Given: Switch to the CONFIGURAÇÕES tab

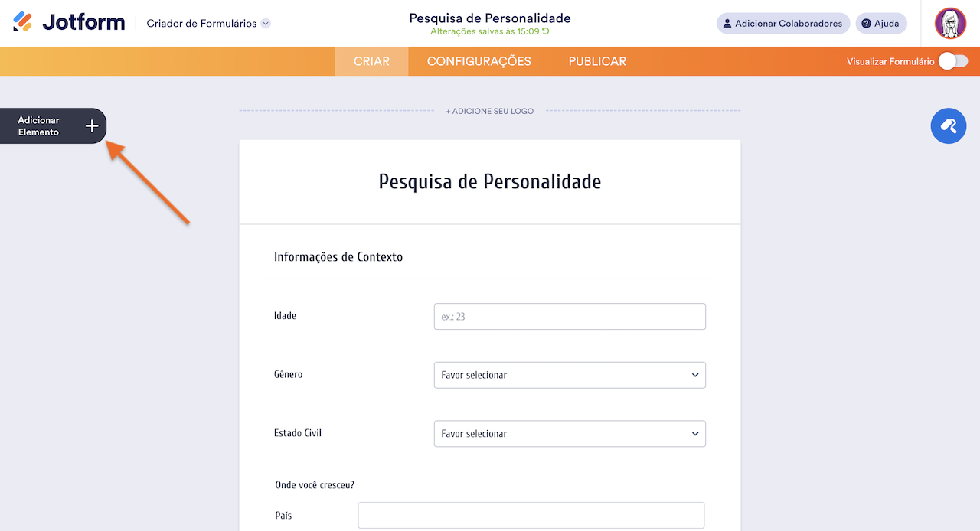Looking at the screenshot, I should click(479, 61).
